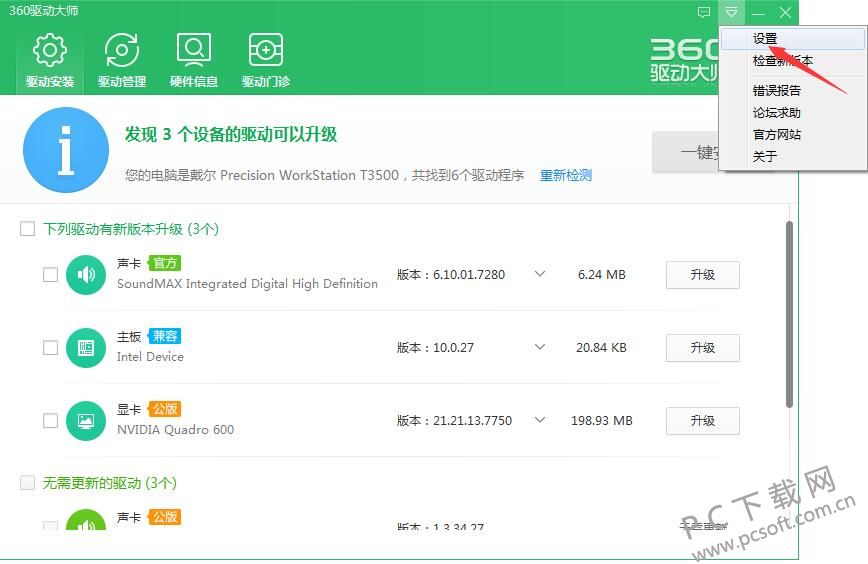Click 升级 button for NVIDIA Quadro 600
868x564 pixels.
pos(702,421)
